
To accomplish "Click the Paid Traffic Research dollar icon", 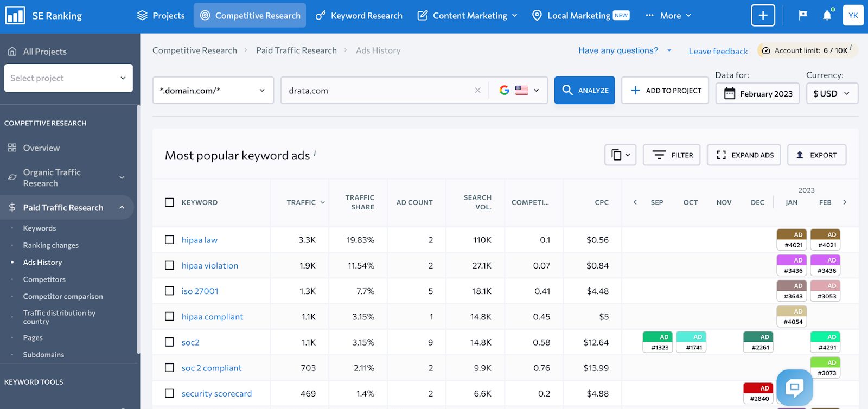I will pos(12,207).
